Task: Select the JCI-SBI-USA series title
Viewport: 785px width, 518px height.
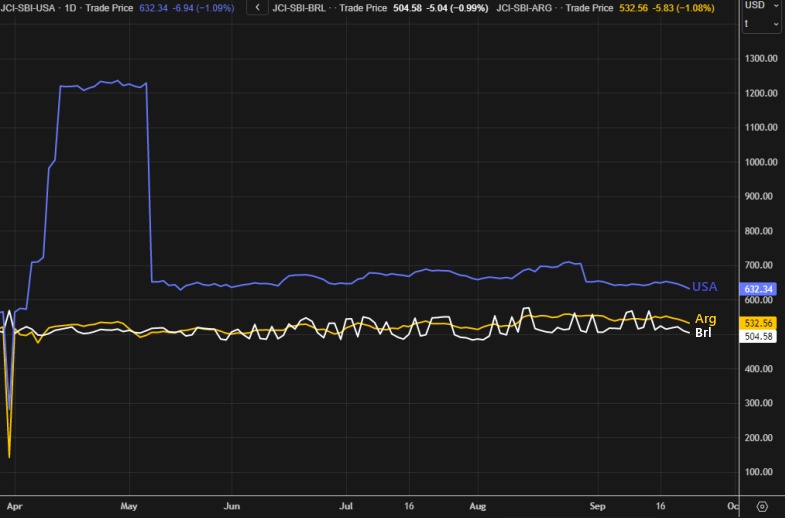Action: coord(29,7)
